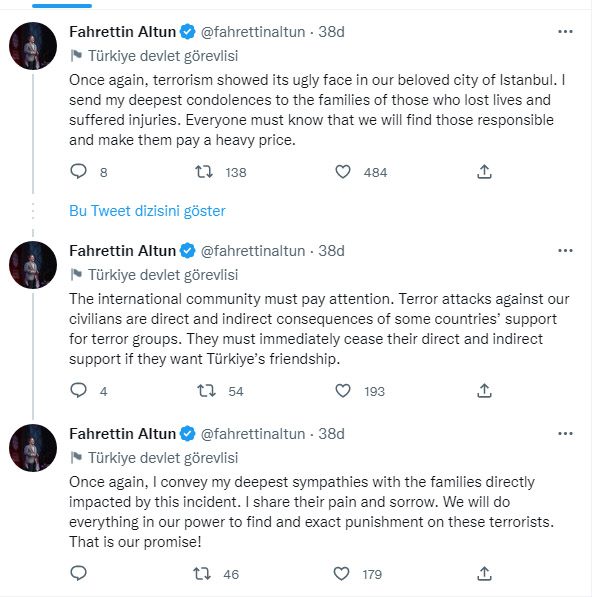
Task: Reply to the international community tweet
Action: [79, 391]
